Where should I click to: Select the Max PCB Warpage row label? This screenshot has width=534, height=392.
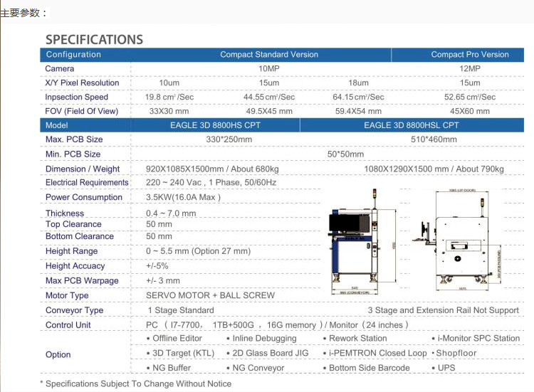[x=82, y=281]
